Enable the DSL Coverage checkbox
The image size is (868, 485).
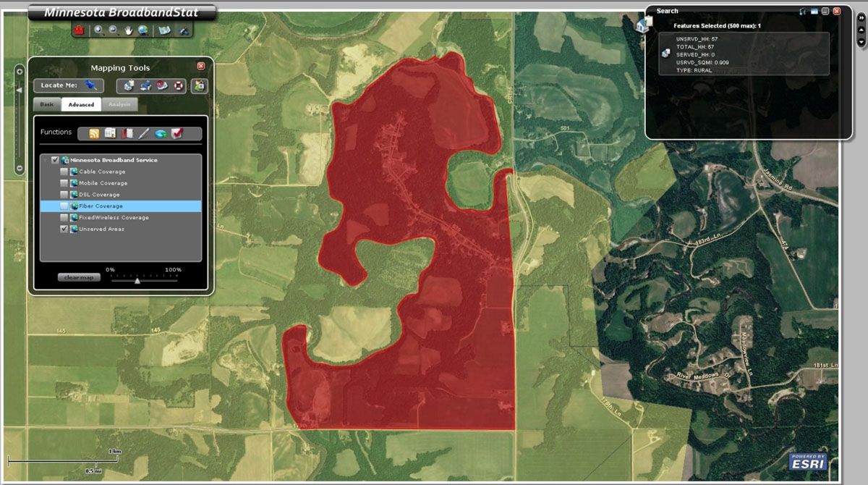[x=64, y=195]
